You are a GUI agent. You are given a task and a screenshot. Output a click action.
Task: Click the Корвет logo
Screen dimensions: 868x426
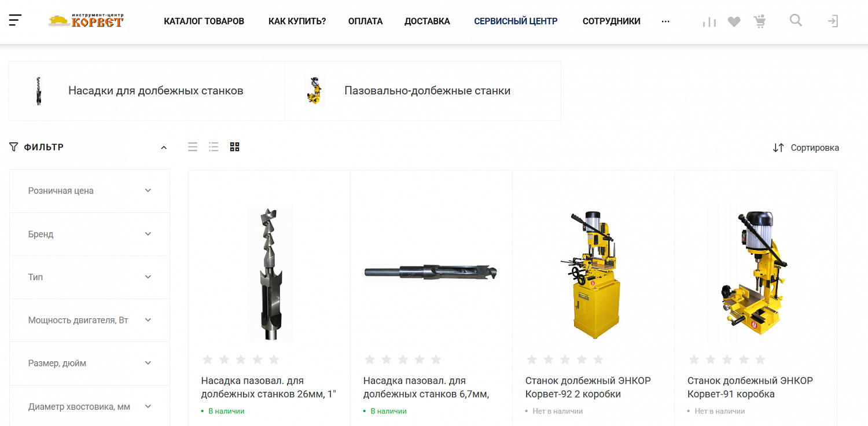click(86, 21)
